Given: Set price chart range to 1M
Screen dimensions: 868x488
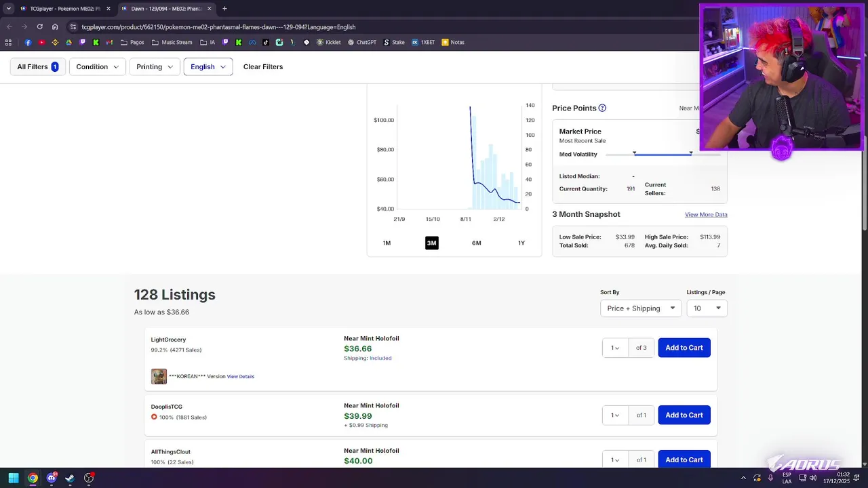Looking at the screenshot, I should pyautogui.click(x=387, y=243).
